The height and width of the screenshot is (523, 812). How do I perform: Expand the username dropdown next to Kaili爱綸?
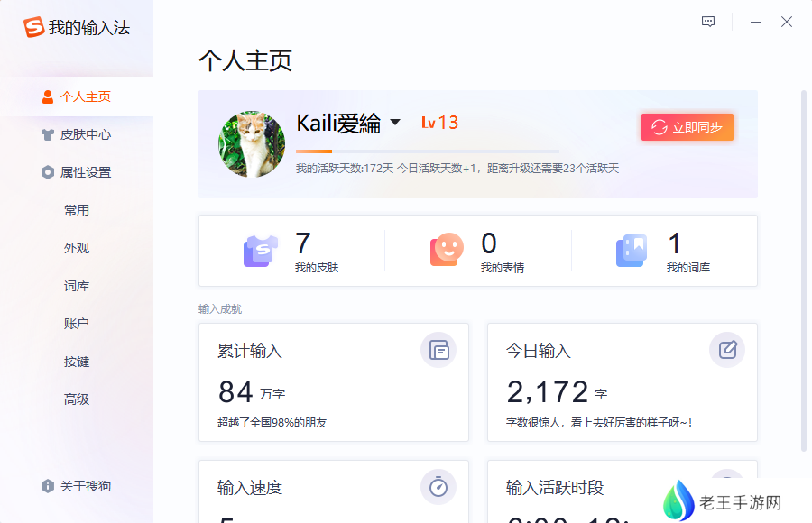point(398,123)
